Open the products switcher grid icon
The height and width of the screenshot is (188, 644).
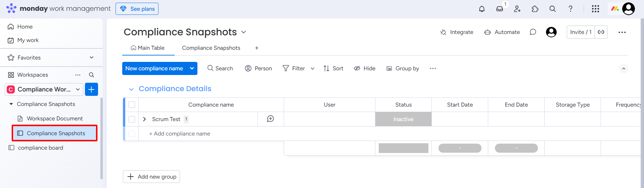coord(595,9)
